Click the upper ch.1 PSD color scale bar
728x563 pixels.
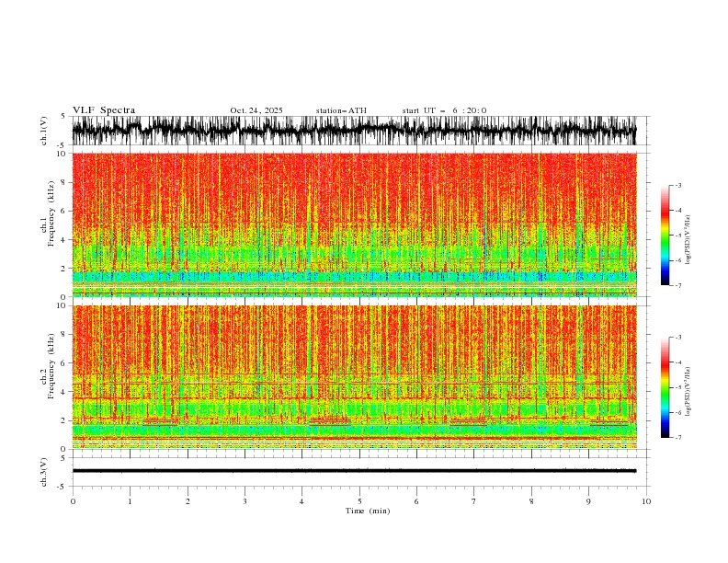click(665, 235)
